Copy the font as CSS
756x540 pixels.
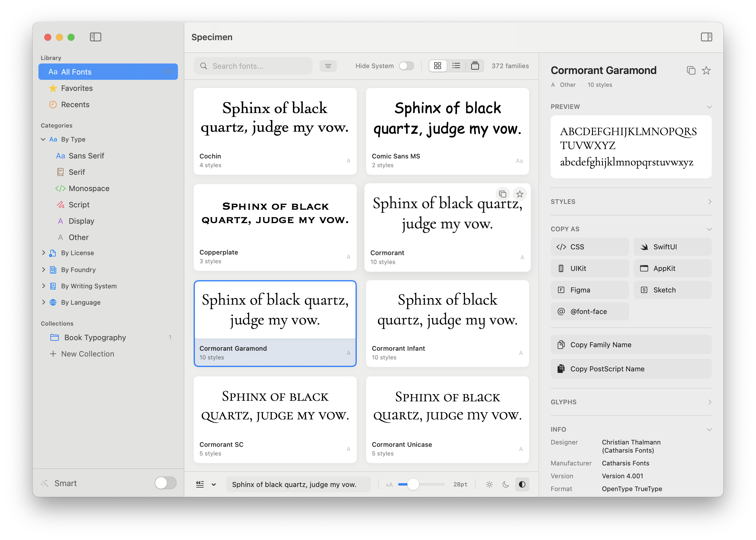(x=589, y=247)
